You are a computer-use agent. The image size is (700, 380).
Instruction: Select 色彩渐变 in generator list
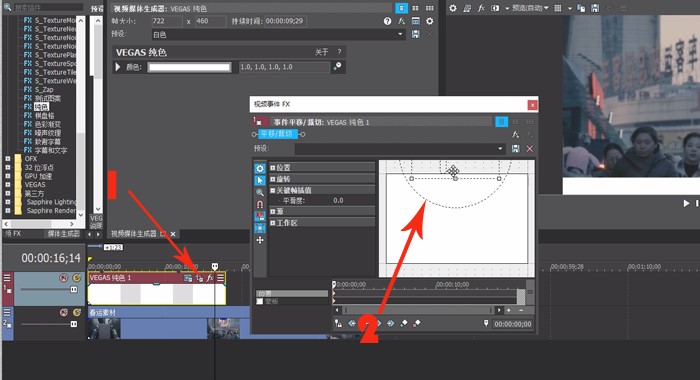pos(48,124)
